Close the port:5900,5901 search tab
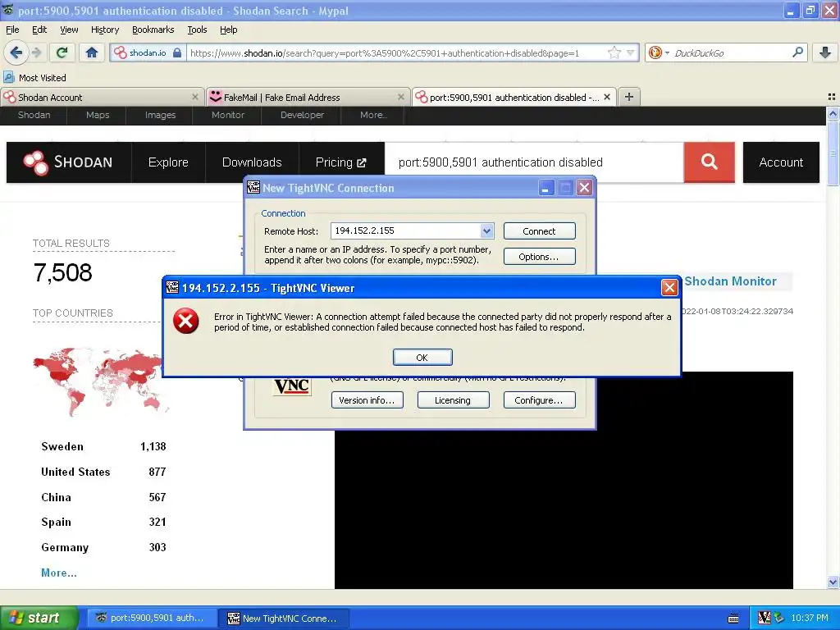 click(x=606, y=97)
